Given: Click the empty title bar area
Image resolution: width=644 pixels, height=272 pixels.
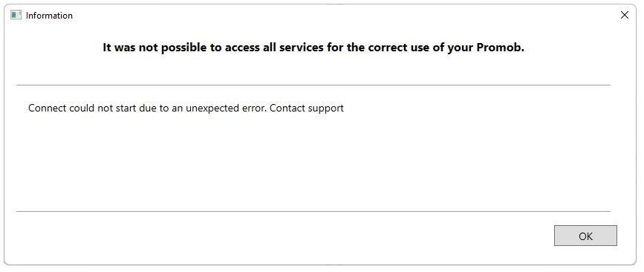Looking at the screenshot, I should pyautogui.click(x=345, y=16).
